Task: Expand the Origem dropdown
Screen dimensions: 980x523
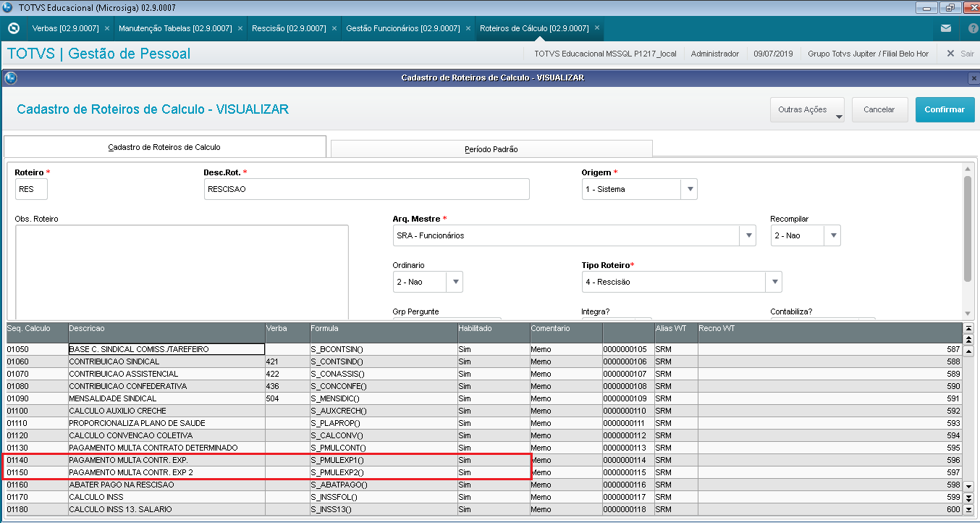Action: tap(689, 189)
